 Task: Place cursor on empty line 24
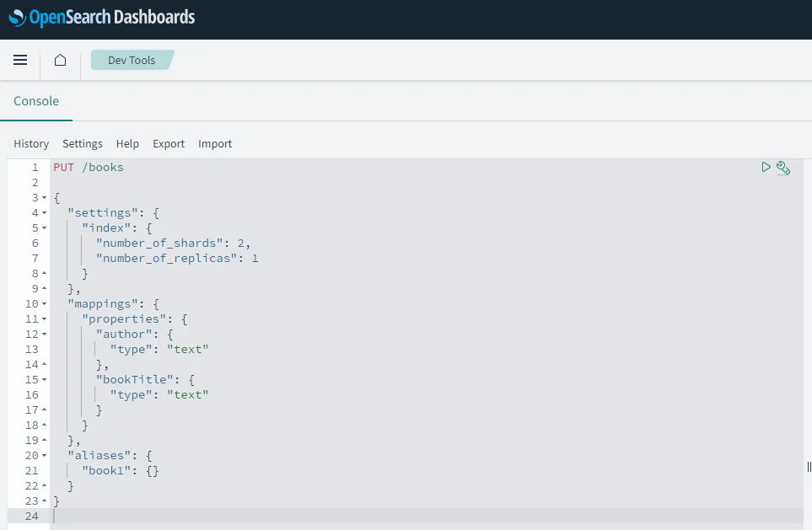coord(426,516)
